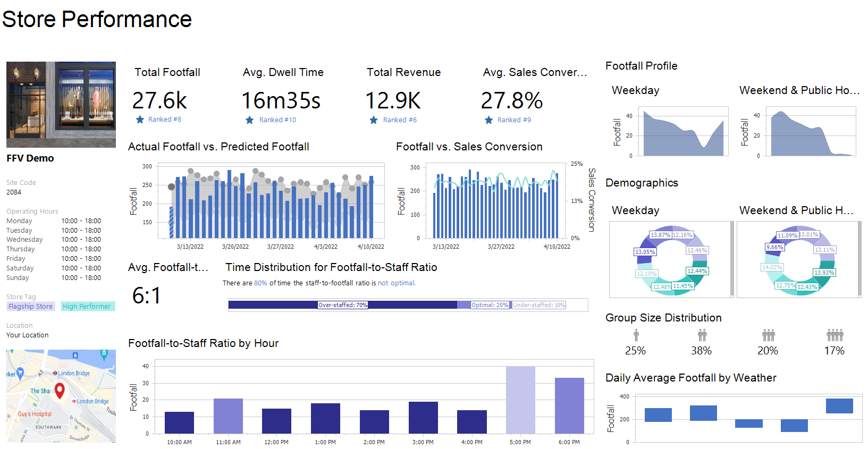Click the star icon beside Ranked #6
The image size is (868, 449).
pyautogui.click(x=374, y=120)
